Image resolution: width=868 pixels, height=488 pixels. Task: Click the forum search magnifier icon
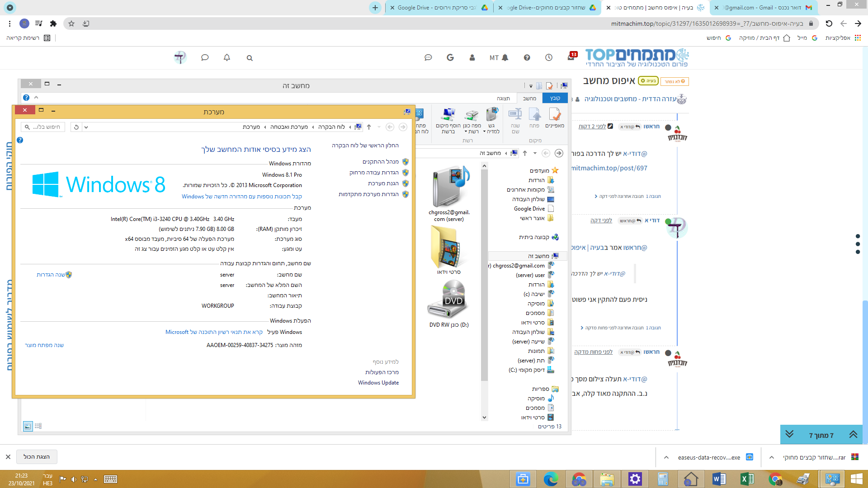click(250, 58)
